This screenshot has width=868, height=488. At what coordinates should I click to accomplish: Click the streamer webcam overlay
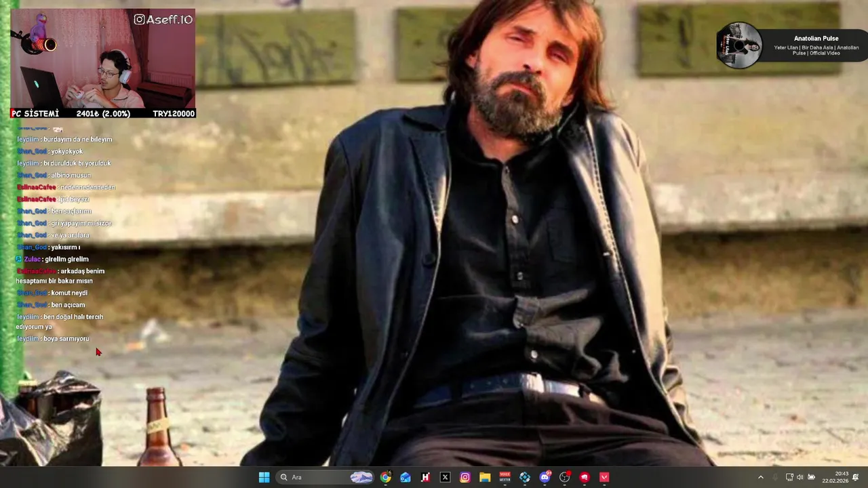[x=102, y=59]
